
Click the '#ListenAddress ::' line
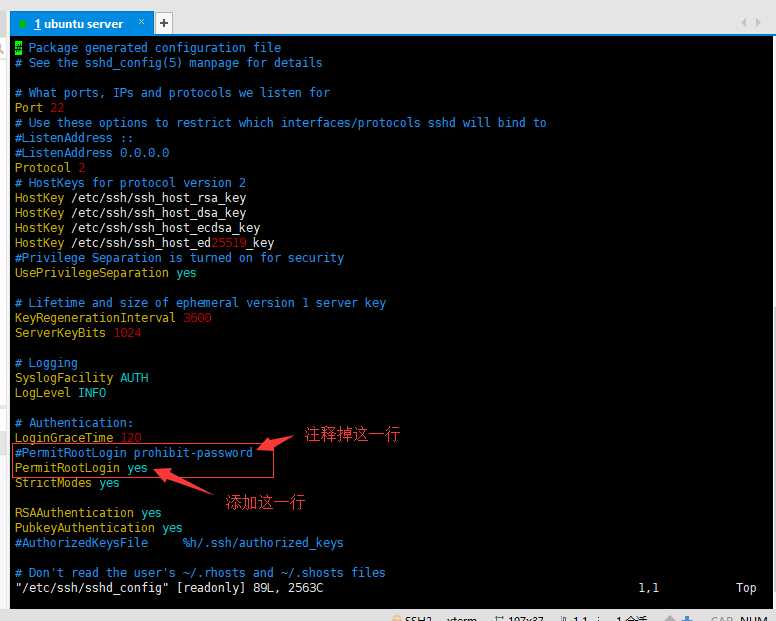(x=74, y=138)
